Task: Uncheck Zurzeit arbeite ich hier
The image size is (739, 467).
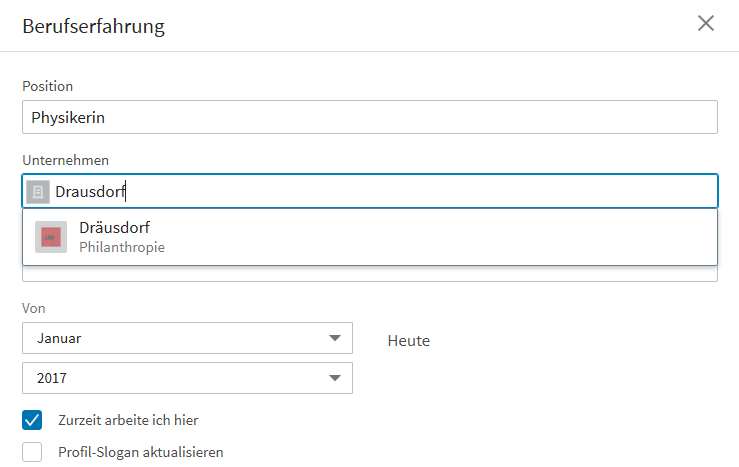Action: (x=32, y=420)
